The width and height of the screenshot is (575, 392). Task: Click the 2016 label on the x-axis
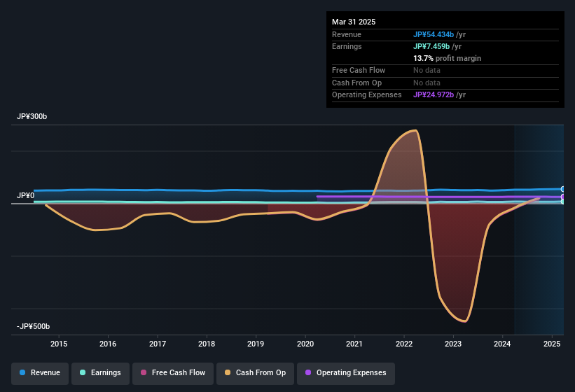[108, 344]
